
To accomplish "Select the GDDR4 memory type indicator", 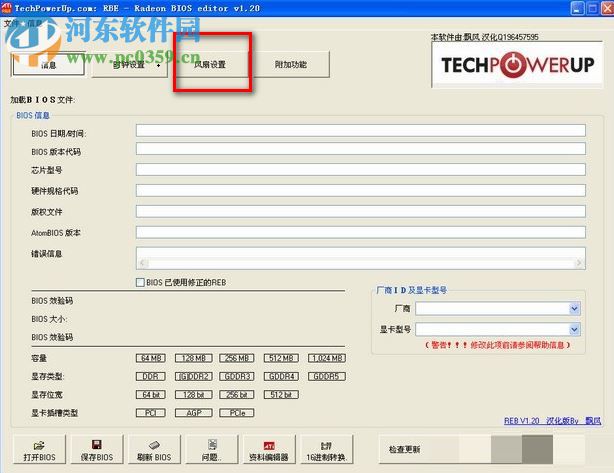I will coord(281,376).
